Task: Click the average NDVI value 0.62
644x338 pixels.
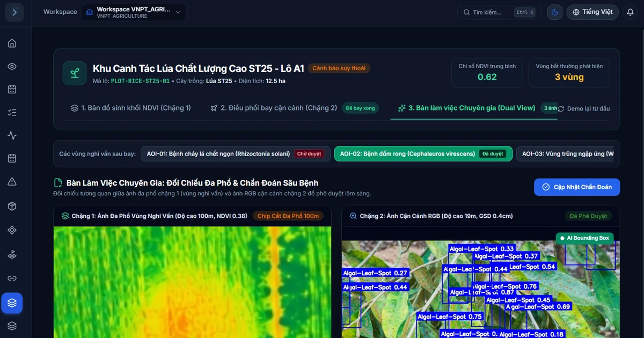Action: click(487, 77)
